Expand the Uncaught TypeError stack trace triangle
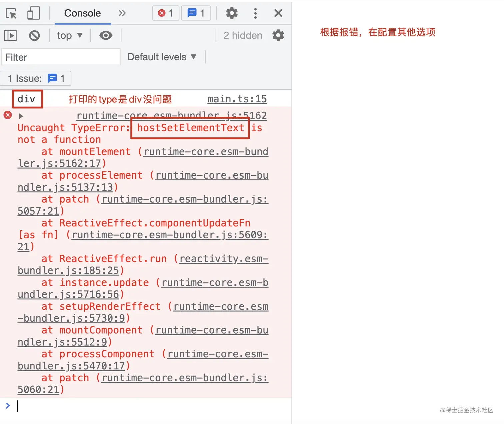This screenshot has width=504, height=424. pyautogui.click(x=21, y=116)
